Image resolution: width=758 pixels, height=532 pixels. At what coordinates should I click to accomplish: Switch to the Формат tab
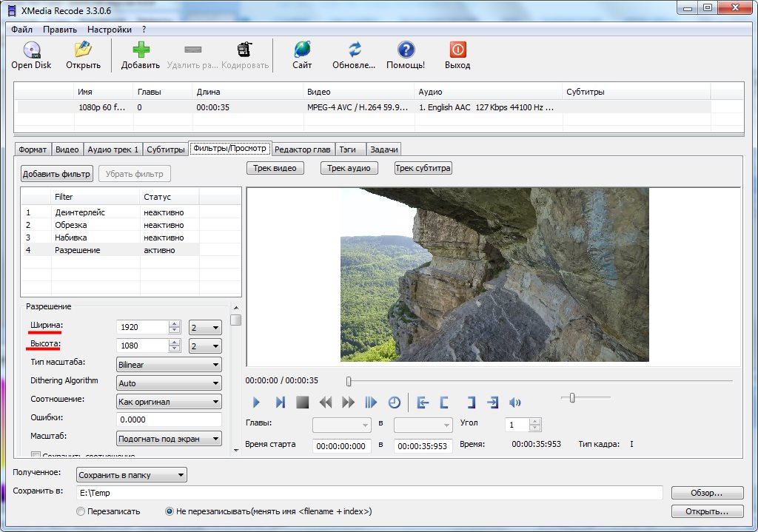pos(33,149)
